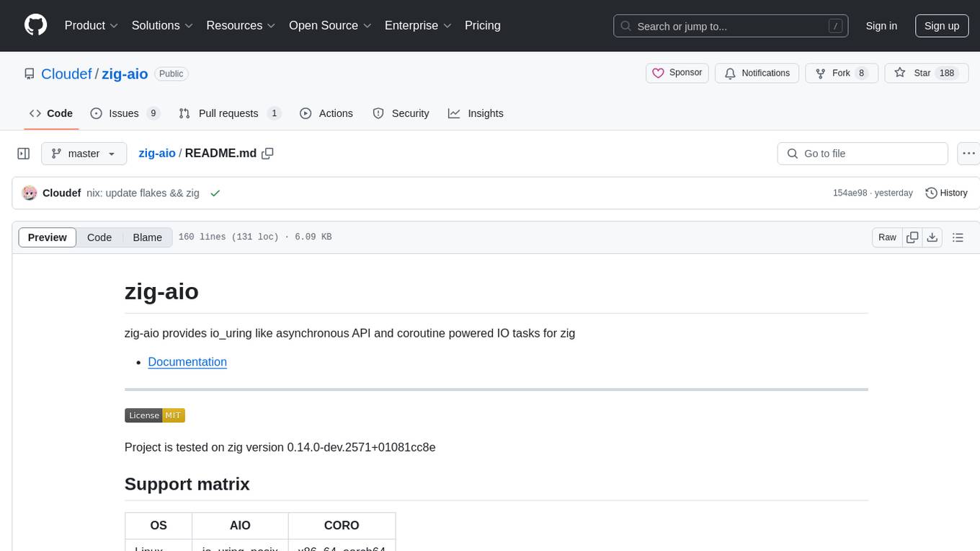Image resolution: width=980 pixels, height=551 pixels.
Task: Click the Sponsor heart button
Action: point(677,73)
